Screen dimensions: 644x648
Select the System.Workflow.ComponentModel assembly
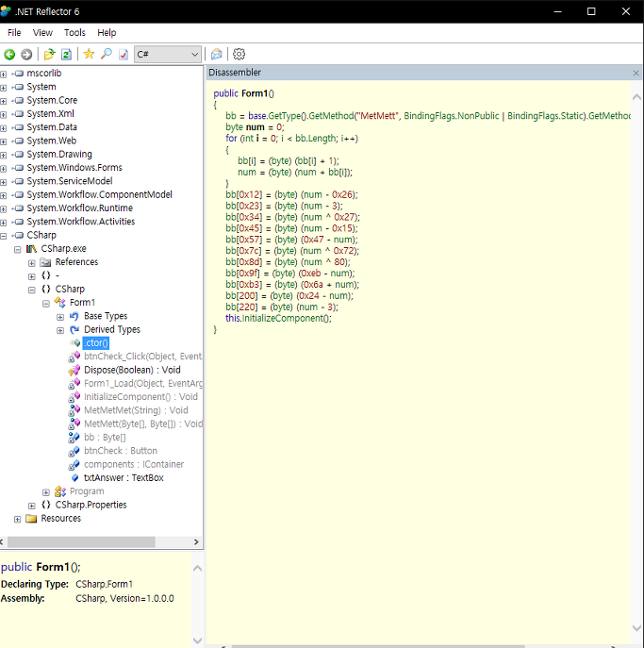point(100,194)
